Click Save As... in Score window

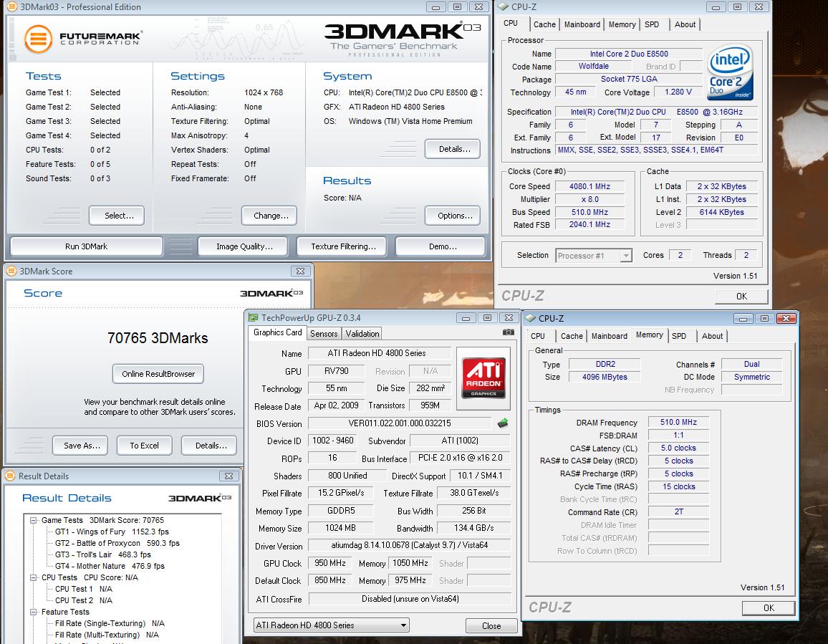80,446
